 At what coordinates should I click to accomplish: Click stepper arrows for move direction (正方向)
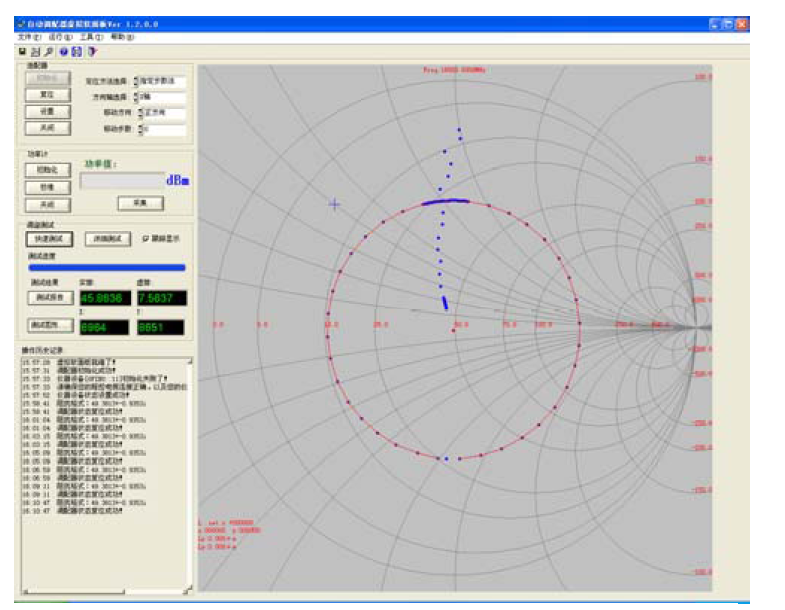tap(141, 113)
